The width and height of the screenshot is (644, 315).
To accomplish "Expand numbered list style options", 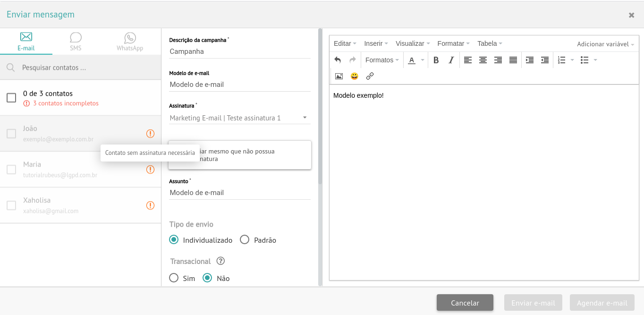I will [572, 60].
